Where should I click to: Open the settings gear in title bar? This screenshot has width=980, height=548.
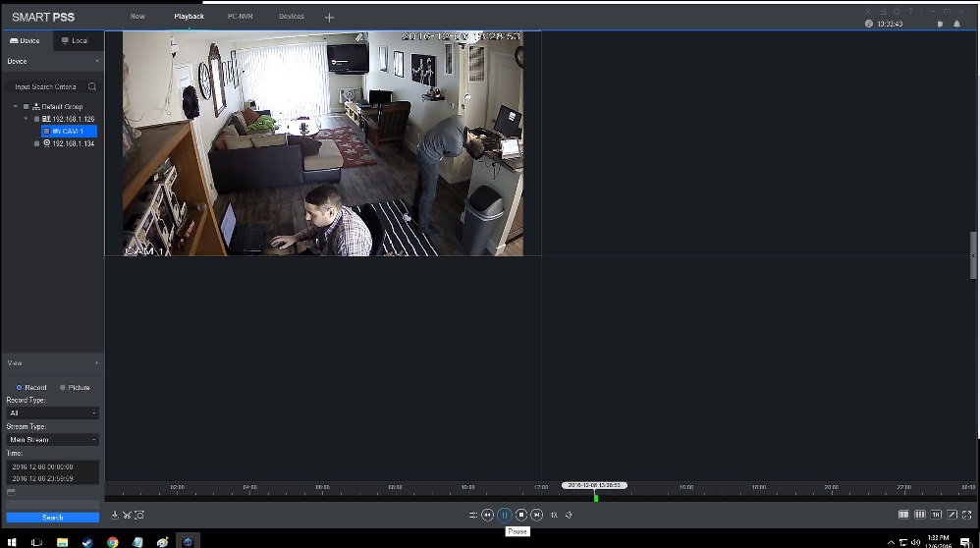[x=897, y=11]
